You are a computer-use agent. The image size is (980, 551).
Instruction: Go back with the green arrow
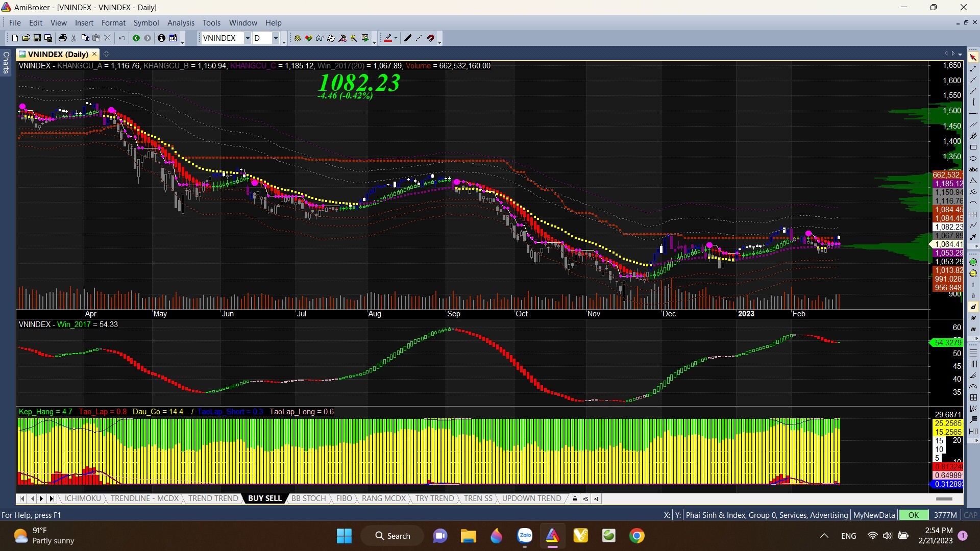click(136, 38)
